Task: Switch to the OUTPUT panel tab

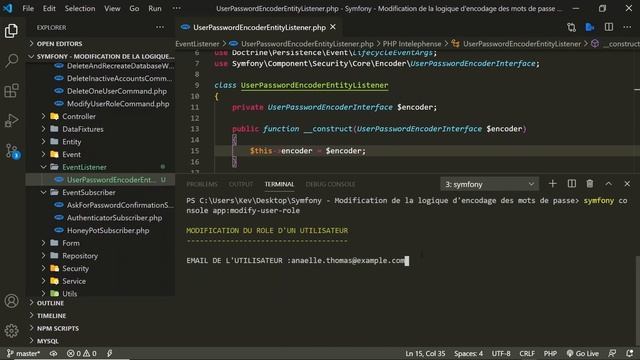Action: 241,184
